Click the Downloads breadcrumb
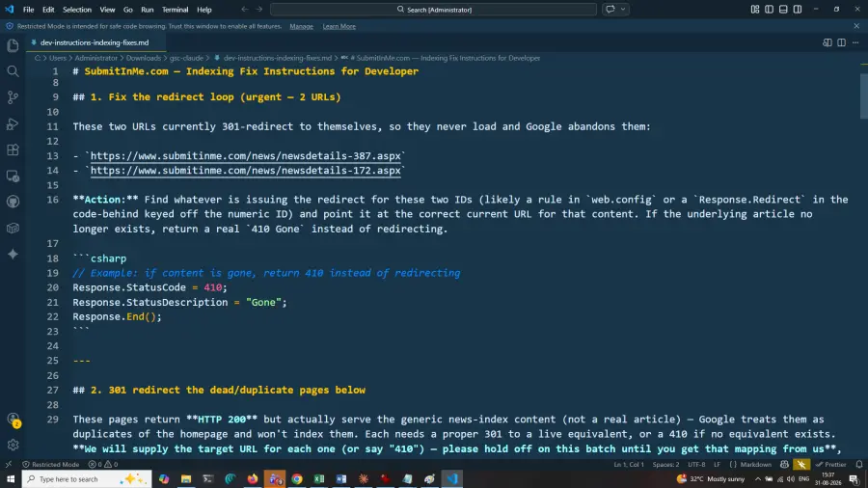 144,58
